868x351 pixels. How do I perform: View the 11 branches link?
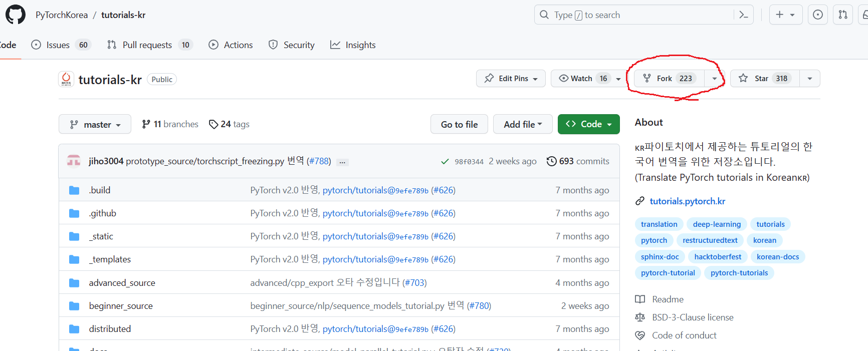click(x=170, y=124)
